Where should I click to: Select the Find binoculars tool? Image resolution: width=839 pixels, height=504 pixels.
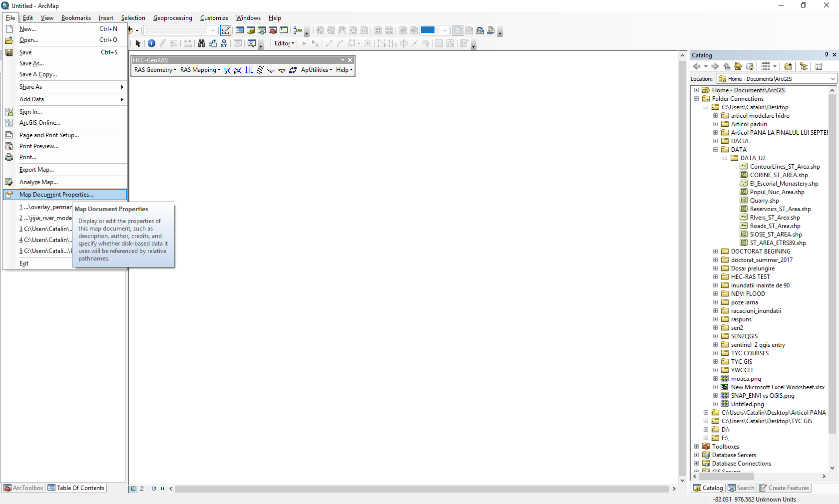pos(201,43)
